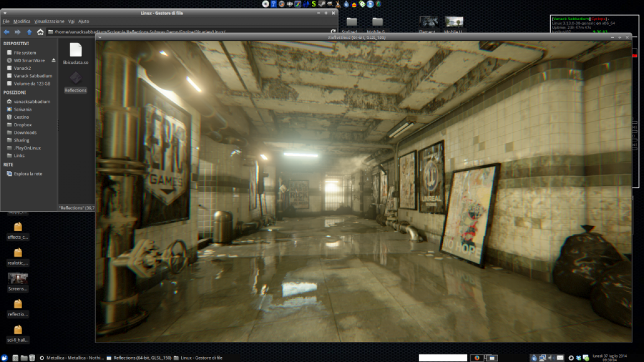Go to vanacksabbadium home place
This screenshot has height=362, width=644.
(29, 102)
